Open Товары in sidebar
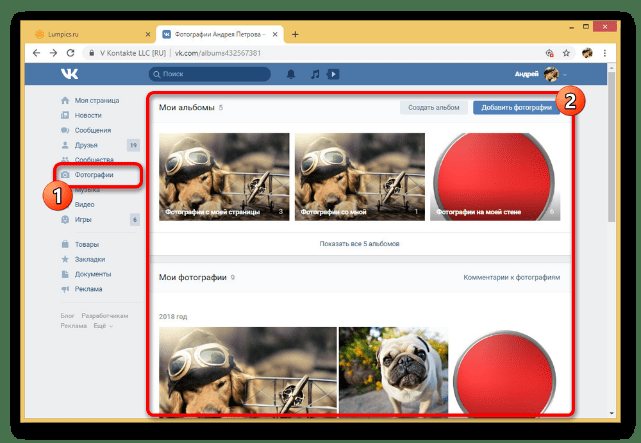This screenshot has height=443, width=641. click(87, 244)
